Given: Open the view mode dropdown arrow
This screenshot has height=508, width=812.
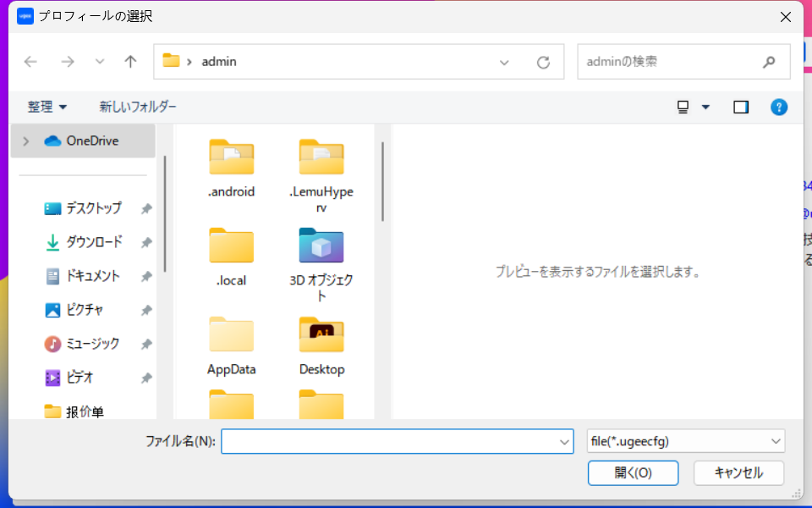Looking at the screenshot, I should [705, 108].
